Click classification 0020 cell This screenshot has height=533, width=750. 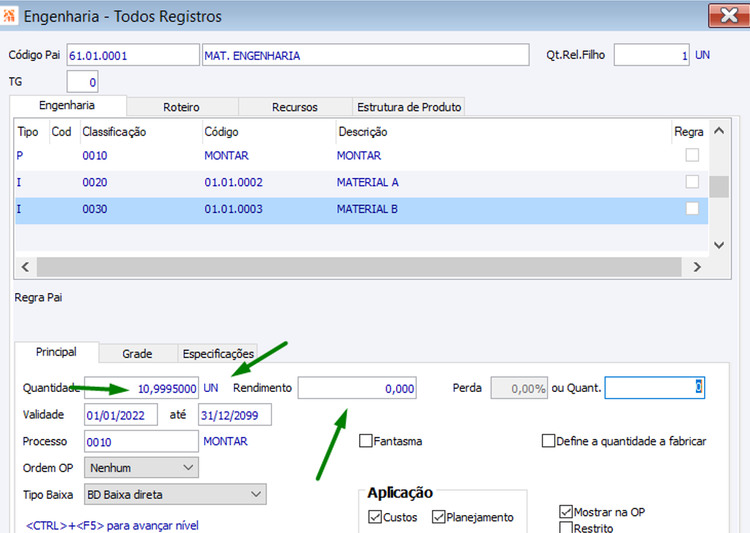tap(95, 182)
